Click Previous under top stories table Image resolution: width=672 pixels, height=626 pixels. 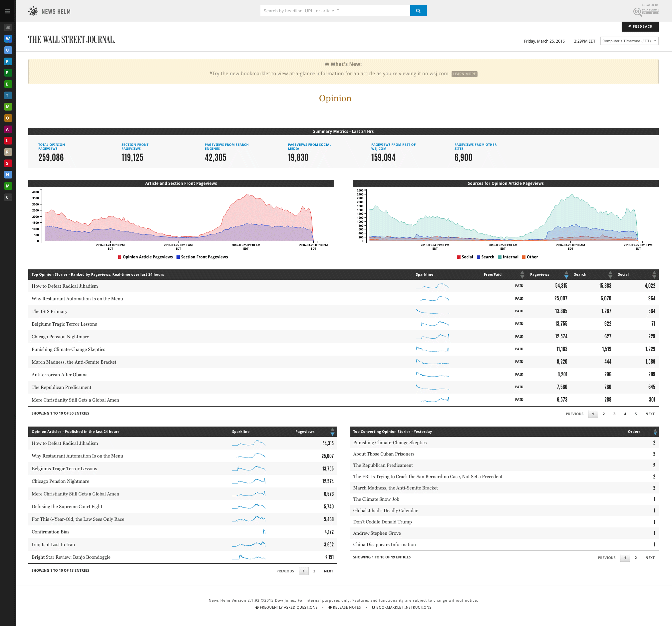coord(574,414)
